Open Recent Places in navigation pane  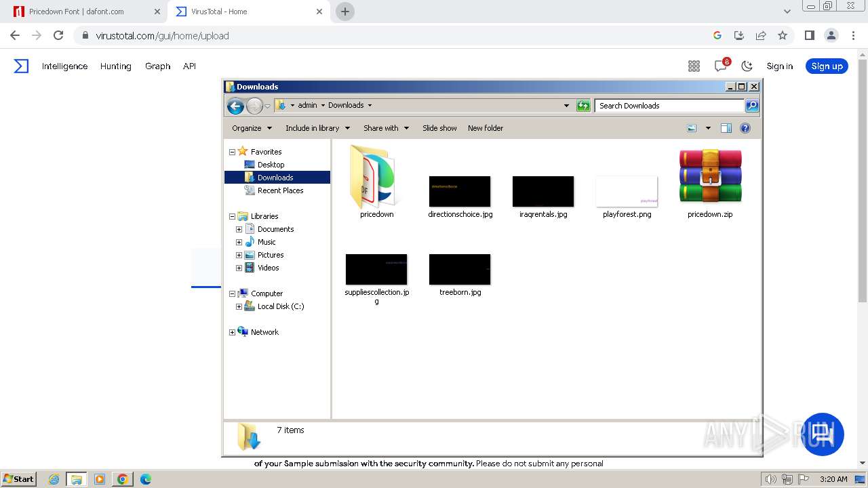(x=280, y=190)
